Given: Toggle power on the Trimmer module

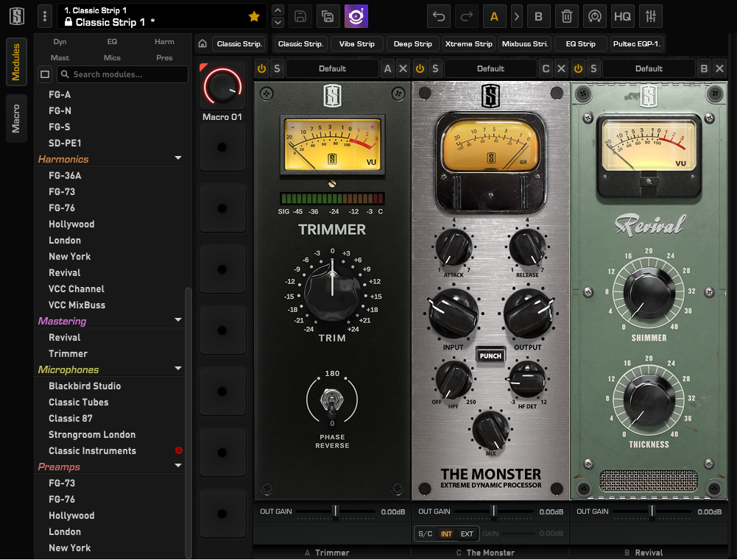Looking at the screenshot, I should click(x=261, y=69).
